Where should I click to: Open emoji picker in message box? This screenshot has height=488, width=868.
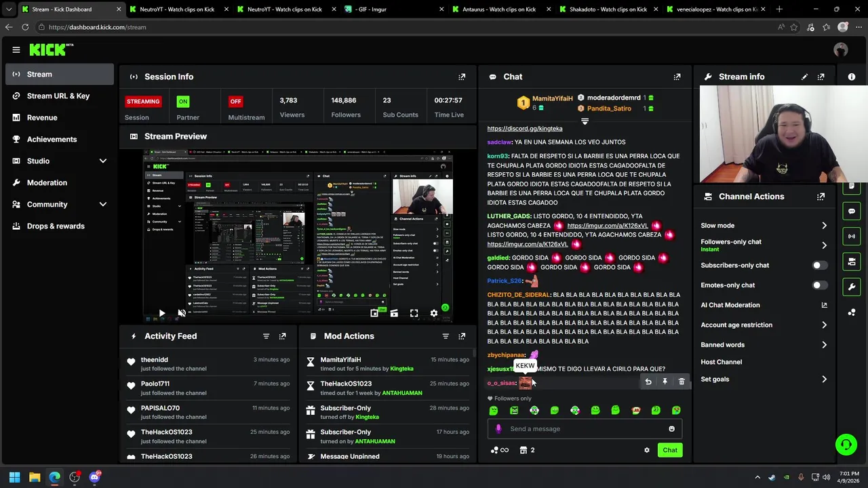click(671, 428)
